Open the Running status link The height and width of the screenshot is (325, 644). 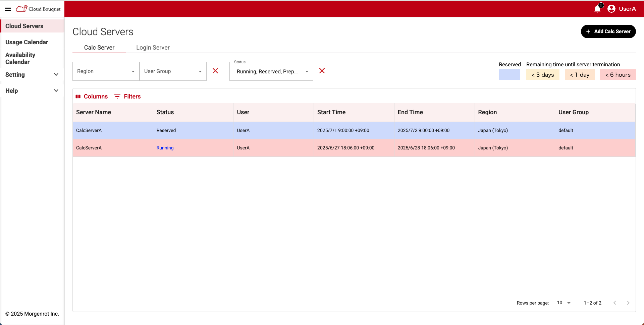[x=165, y=148]
